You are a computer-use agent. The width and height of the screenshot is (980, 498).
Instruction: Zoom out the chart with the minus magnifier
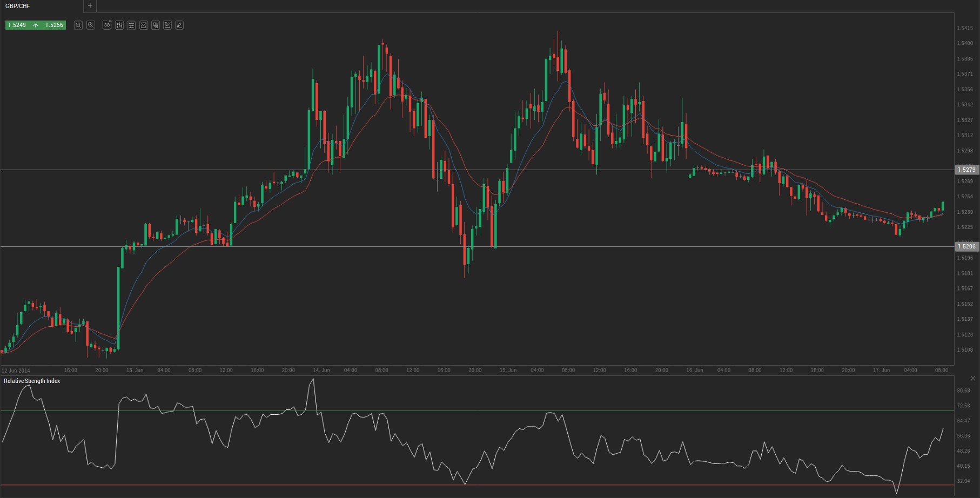point(78,25)
